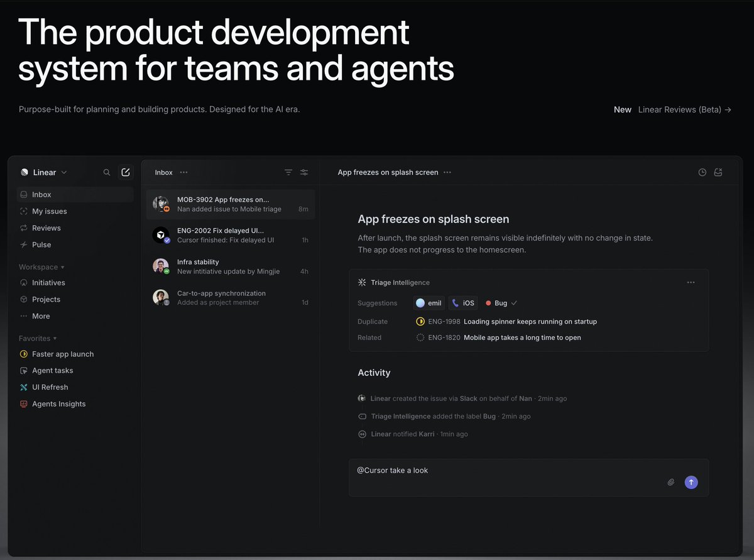
Task: Open related issue ENG-1820
Action: click(x=498, y=338)
